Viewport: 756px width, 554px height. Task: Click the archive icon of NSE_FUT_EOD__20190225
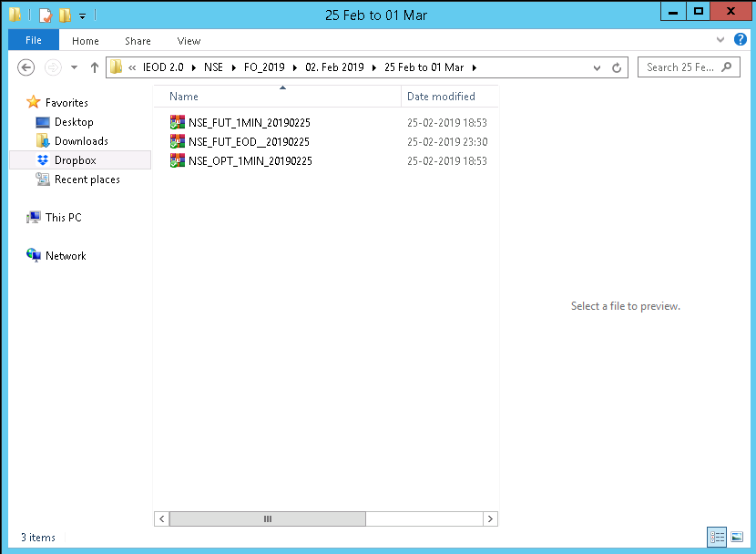(x=178, y=141)
